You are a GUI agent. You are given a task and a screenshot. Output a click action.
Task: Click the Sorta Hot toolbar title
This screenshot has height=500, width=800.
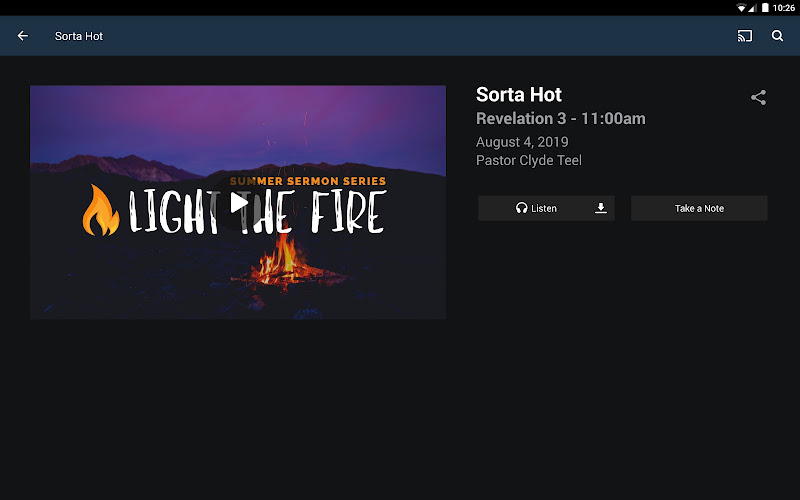click(x=79, y=36)
